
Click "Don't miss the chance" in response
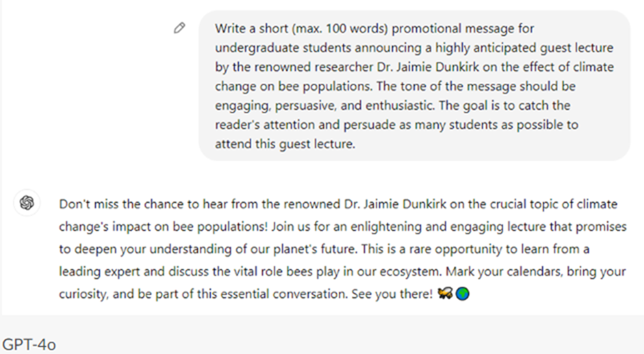(x=114, y=204)
